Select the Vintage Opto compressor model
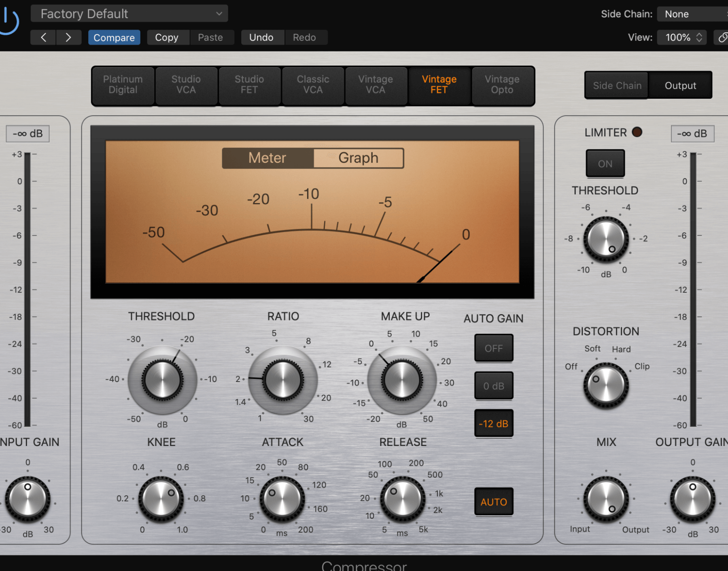 point(502,85)
